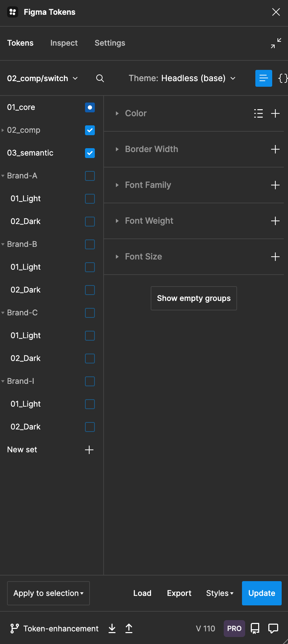Viewport: 288px width, 644px height.
Task: Pull tokens from remote with download icon
Action: coord(112,629)
